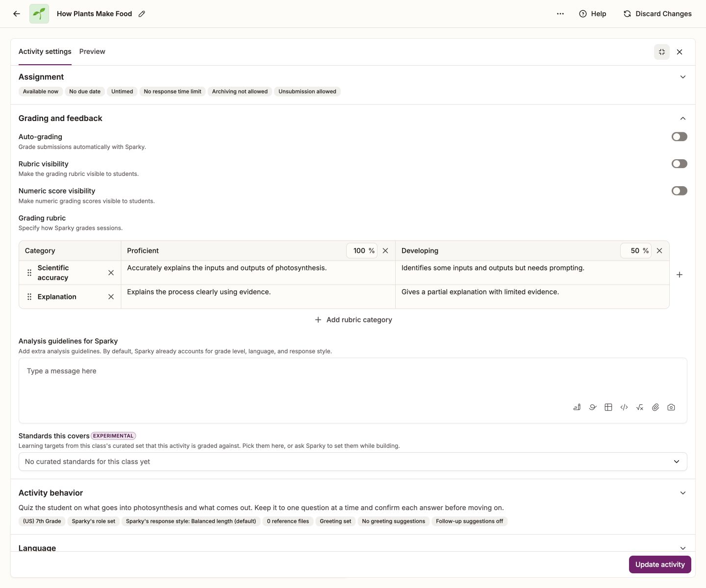Click Add rubric category
The width and height of the screenshot is (706, 588).
point(353,319)
